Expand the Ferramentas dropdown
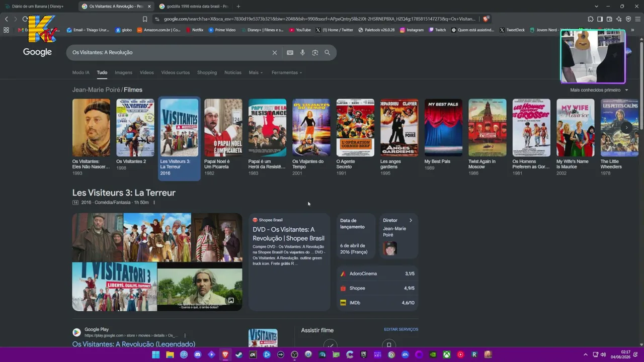This screenshot has width=644, height=362. (287, 72)
